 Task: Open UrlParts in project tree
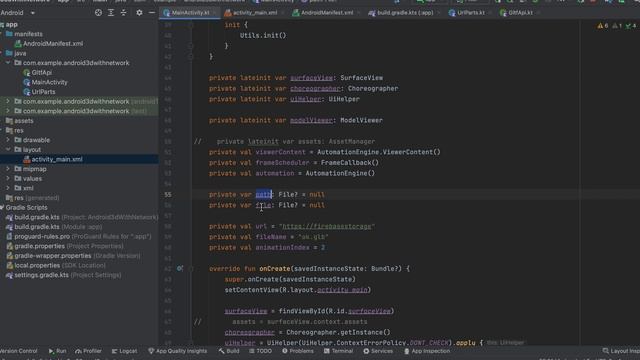tap(43, 92)
